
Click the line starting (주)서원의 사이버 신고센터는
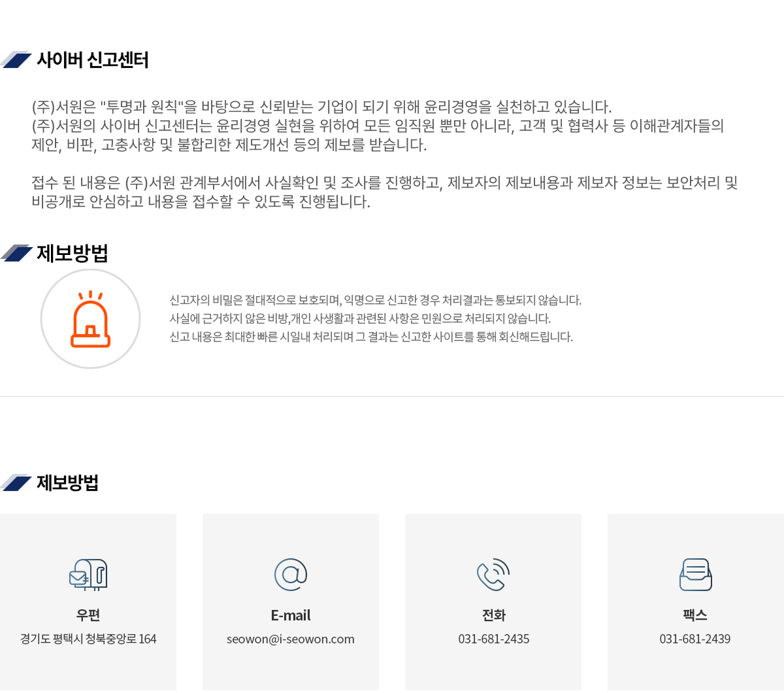[378, 126]
